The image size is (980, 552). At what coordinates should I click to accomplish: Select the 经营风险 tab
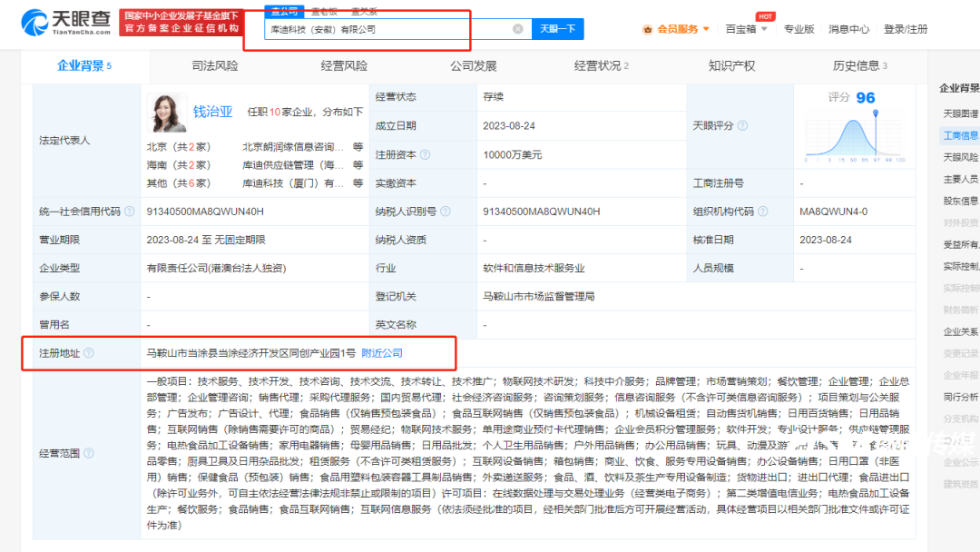344,65
